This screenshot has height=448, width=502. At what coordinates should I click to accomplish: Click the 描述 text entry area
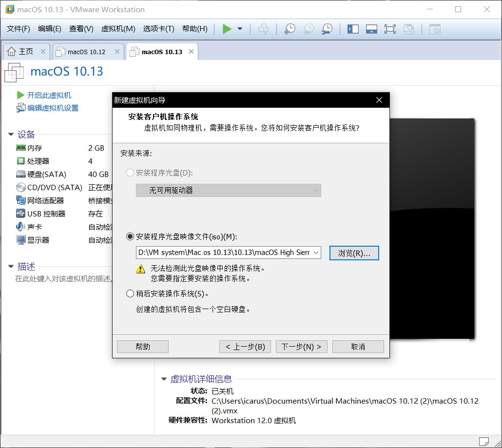point(63,279)
